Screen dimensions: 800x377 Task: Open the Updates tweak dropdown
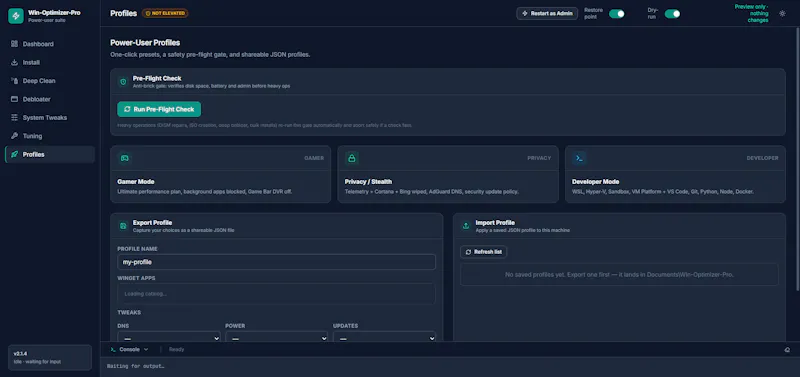pyautogui.click(x=384, y=338)
